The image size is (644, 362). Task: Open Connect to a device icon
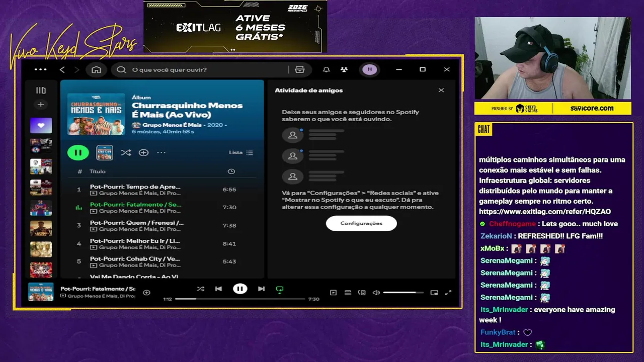coord(362,293)
